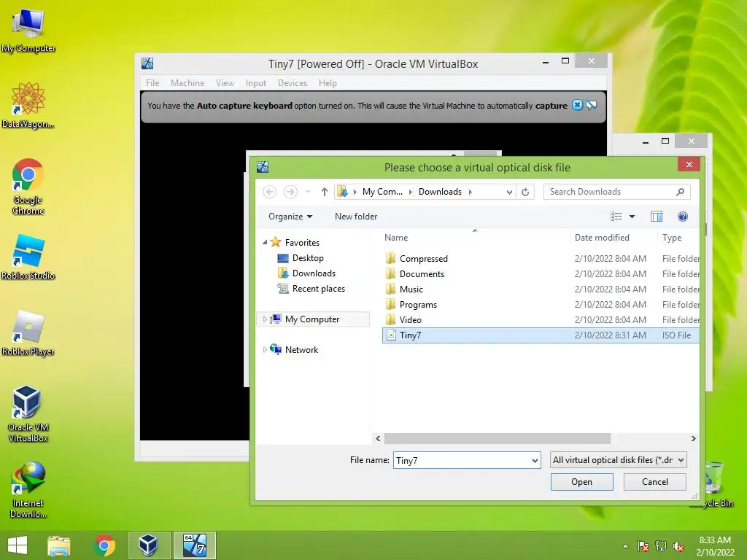
Task: Open file type filter dropdown
Action: click(619, 460)
